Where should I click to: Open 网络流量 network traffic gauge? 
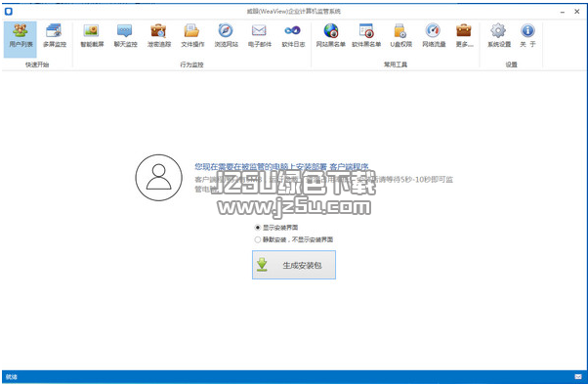[434, 35]
